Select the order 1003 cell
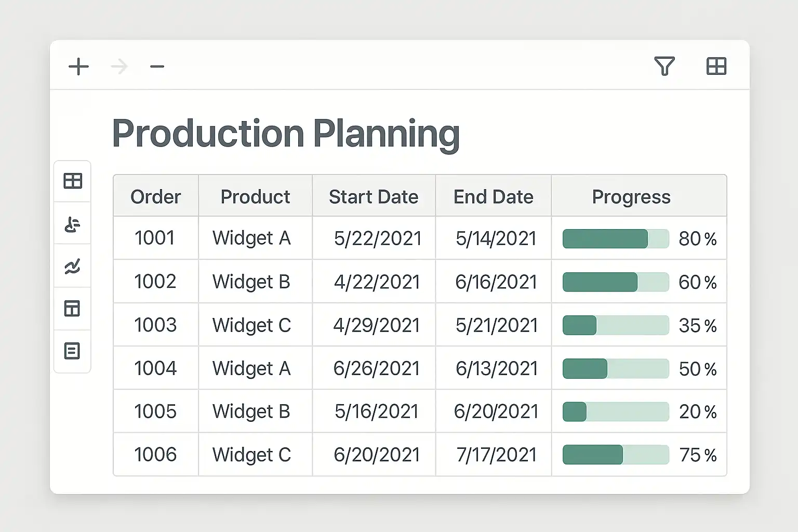 click(x=155, y=325)
